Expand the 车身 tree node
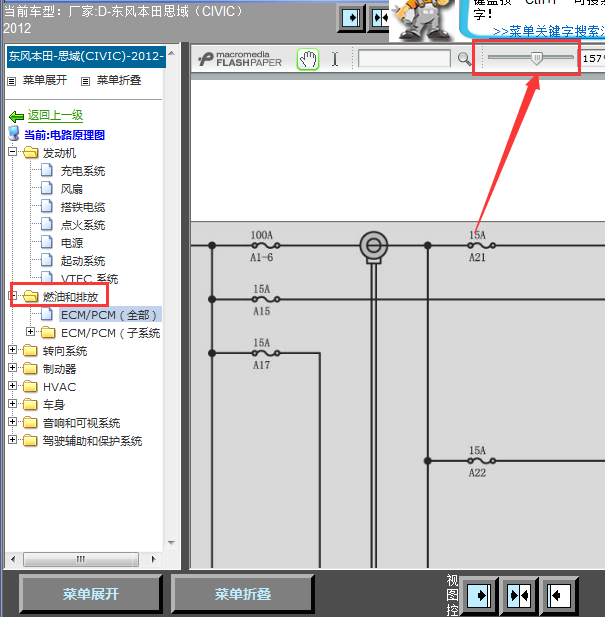This screenshot has height=617, width=605. tap(13, 404)
